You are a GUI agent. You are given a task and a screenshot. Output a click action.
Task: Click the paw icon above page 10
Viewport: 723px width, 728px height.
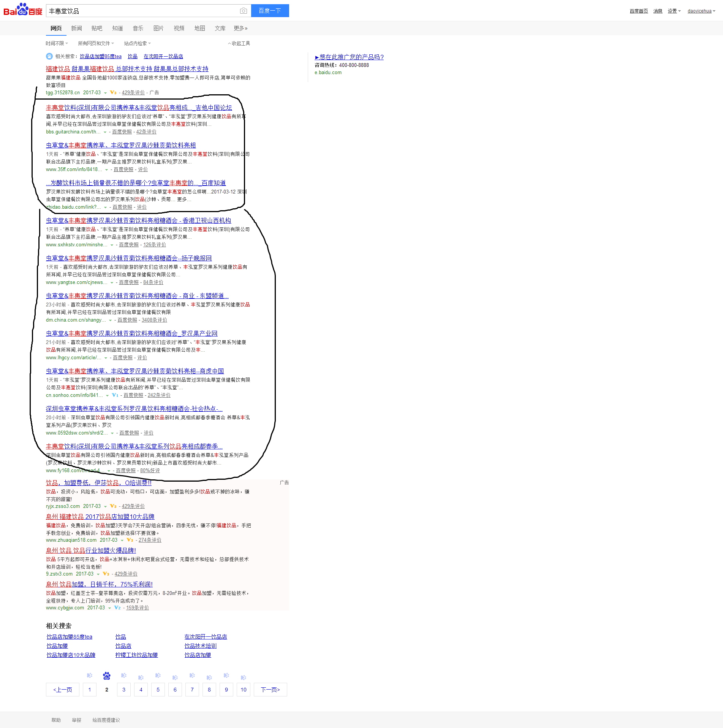click(244, 677)
